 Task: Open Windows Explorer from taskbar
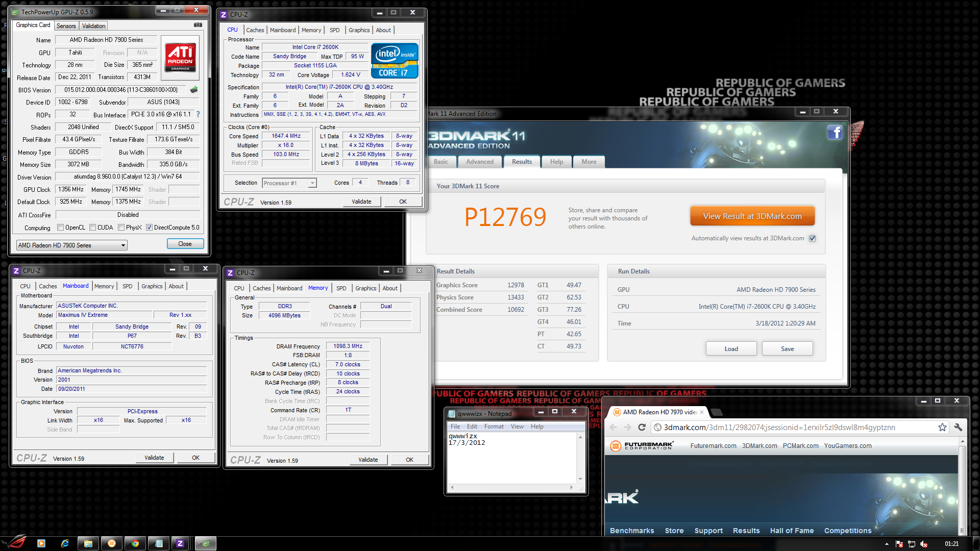(x=88, y=543)
